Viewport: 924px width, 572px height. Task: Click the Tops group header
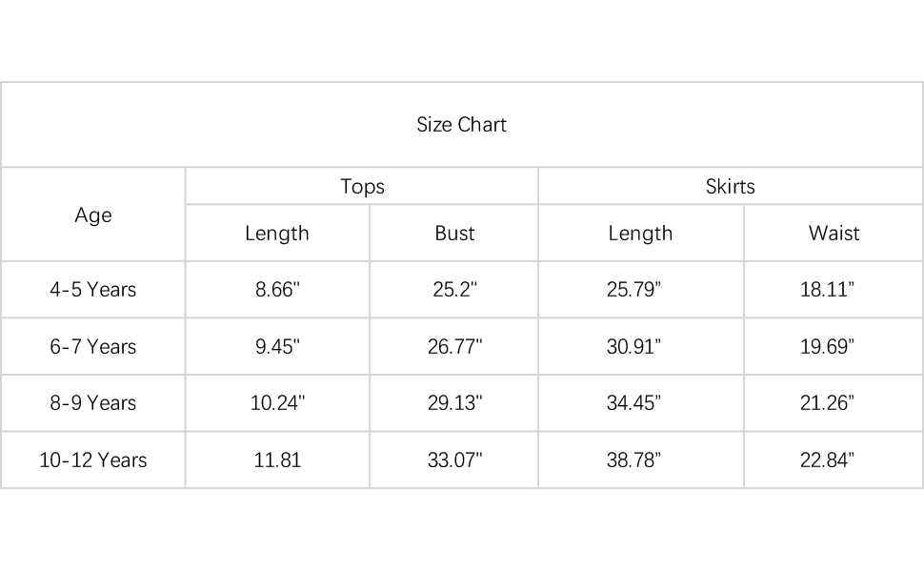(362, 187)
